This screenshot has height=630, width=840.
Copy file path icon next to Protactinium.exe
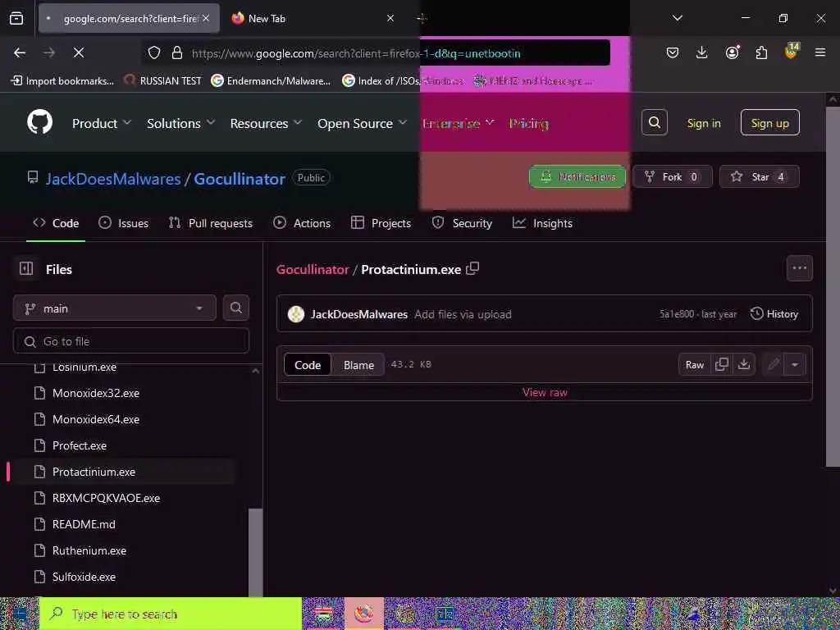tap(472, 268)
